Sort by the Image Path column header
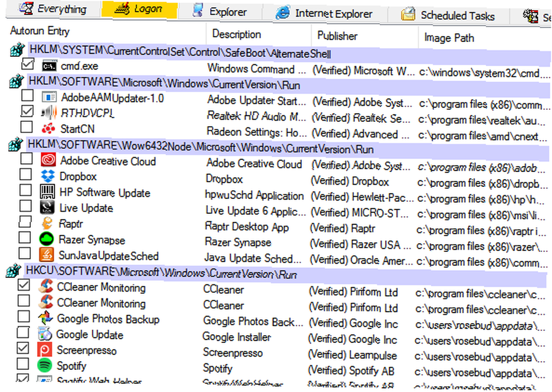The height and width of the screenshot is (392, 552). (x=449, y=37)
